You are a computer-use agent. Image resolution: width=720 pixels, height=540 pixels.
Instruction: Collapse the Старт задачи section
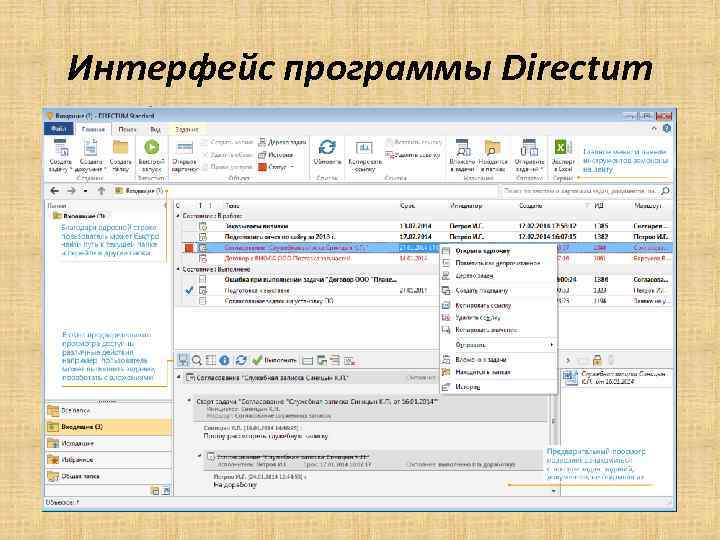click(189, 401)
